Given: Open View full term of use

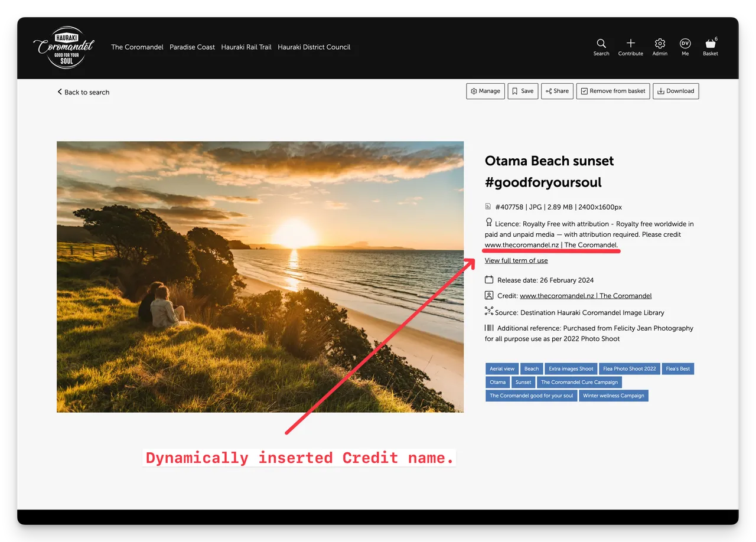Looking at the screenshot, I should click(x=516, y=260).
